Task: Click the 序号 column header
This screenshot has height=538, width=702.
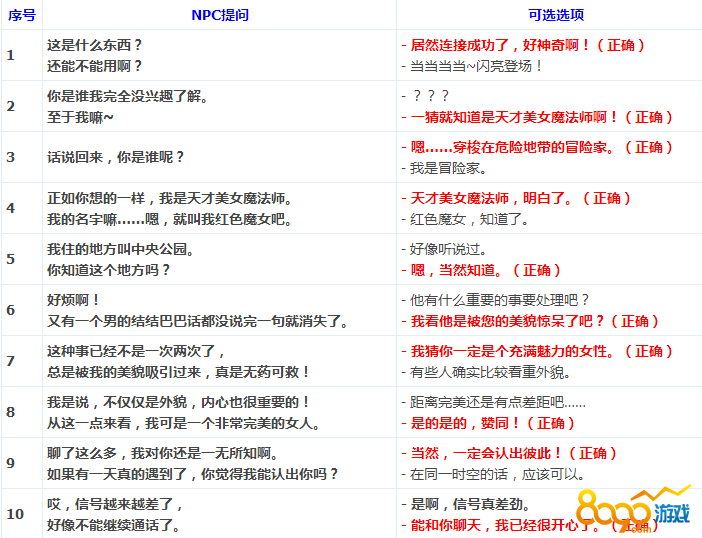Action: click(22, 15)
